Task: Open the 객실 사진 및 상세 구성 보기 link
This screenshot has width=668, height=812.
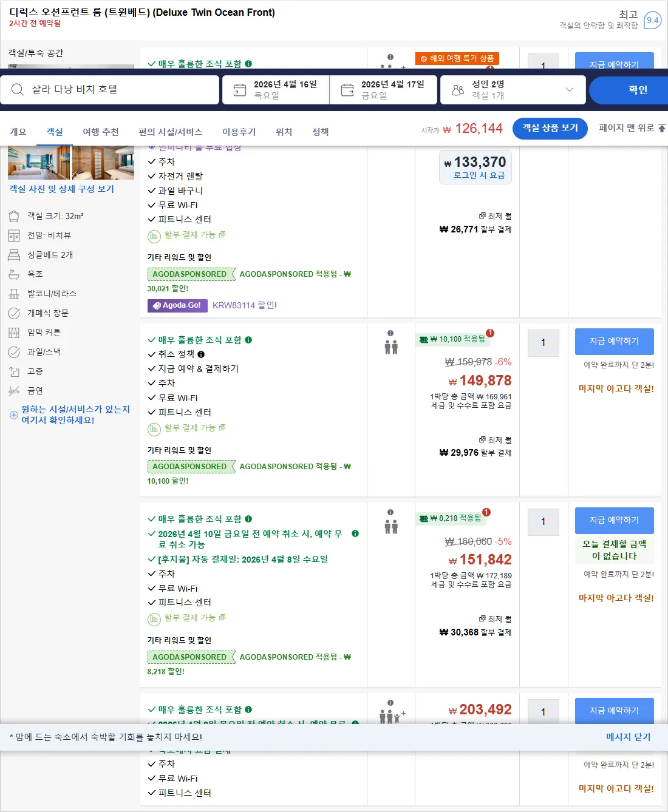Action: pyautogui.click(x=61, y=189)
